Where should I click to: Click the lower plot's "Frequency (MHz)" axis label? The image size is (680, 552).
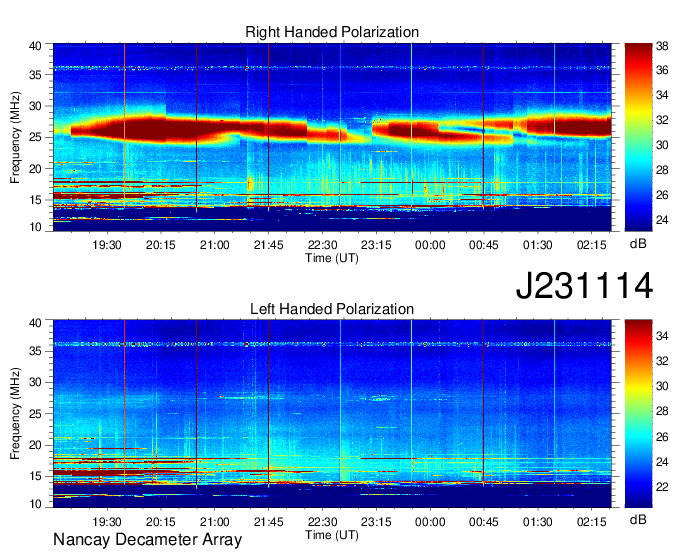tap(15, 414)
